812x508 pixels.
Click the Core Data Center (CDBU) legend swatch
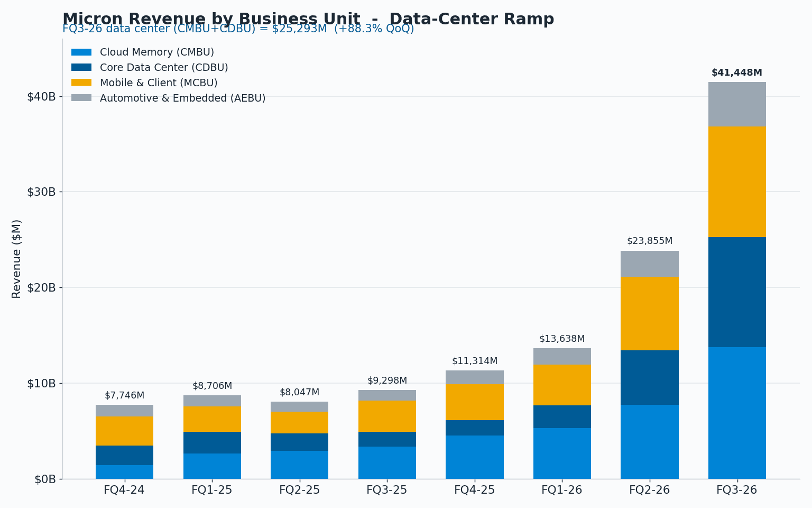(81, 68)
